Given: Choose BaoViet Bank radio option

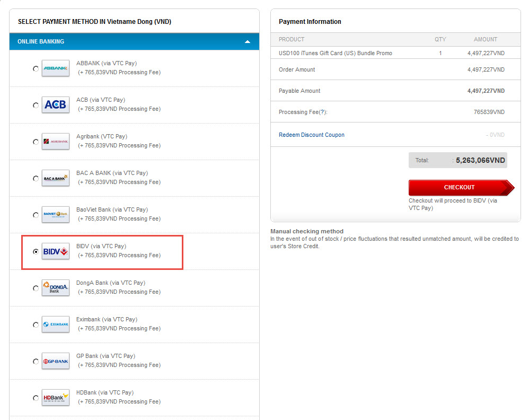Looking at the screenshot, I should tap(36, 215).
